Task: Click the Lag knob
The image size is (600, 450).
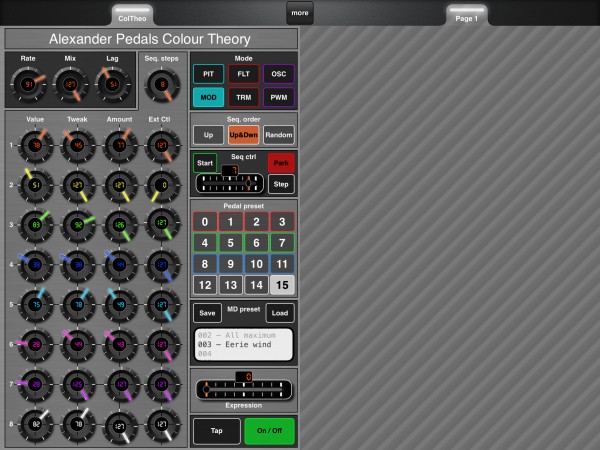Action: click(x=112, y=84)
